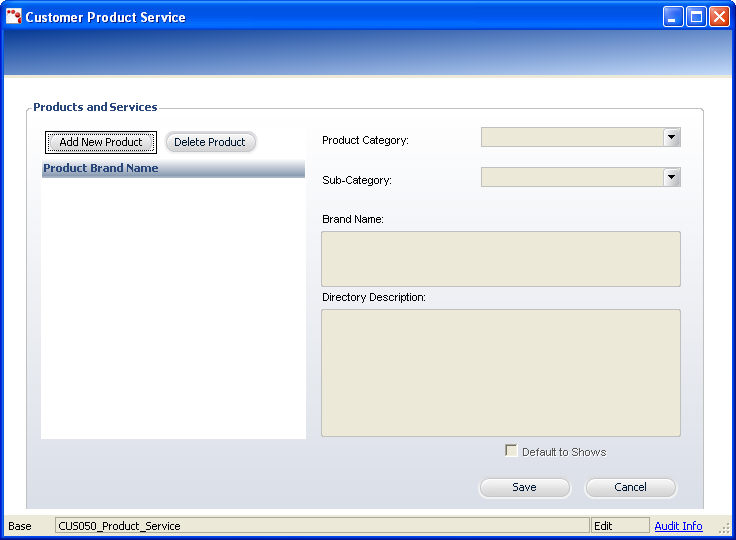736x540 pixels.
Task: Expand the Sub-Category dropdown arrow
Action: (x=672, y=178)
